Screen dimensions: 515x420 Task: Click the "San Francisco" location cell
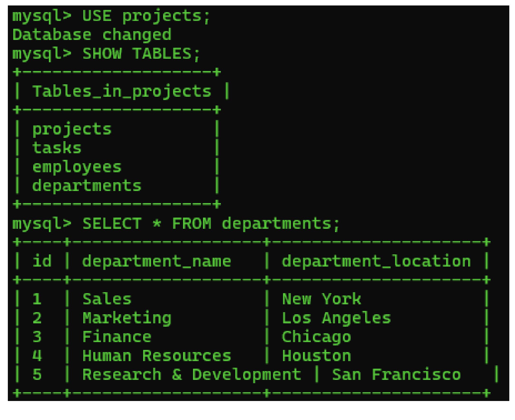tap(396, 375)
